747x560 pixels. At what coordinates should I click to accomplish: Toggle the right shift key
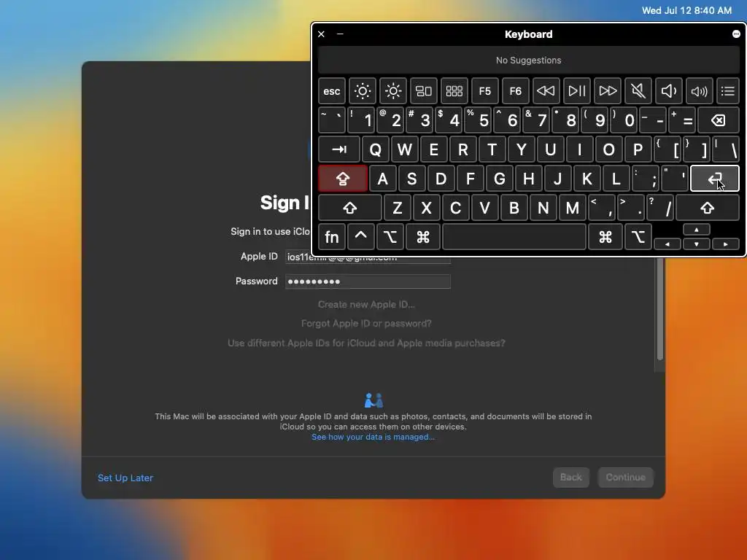coord(708,208)
